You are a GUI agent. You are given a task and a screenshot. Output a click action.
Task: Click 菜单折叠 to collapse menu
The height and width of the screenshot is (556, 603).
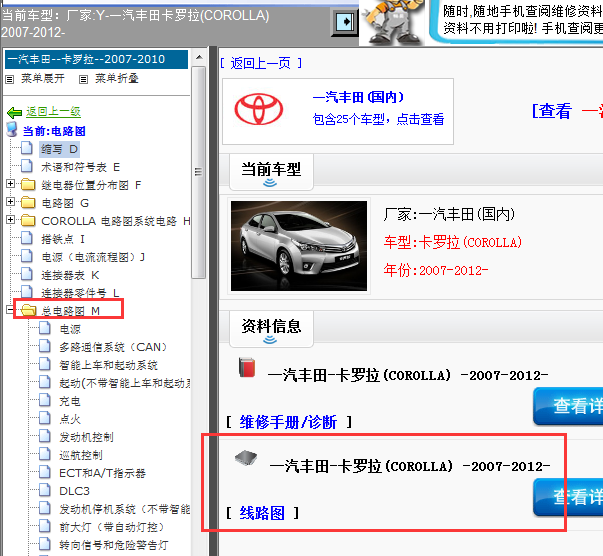click(117, 79)
